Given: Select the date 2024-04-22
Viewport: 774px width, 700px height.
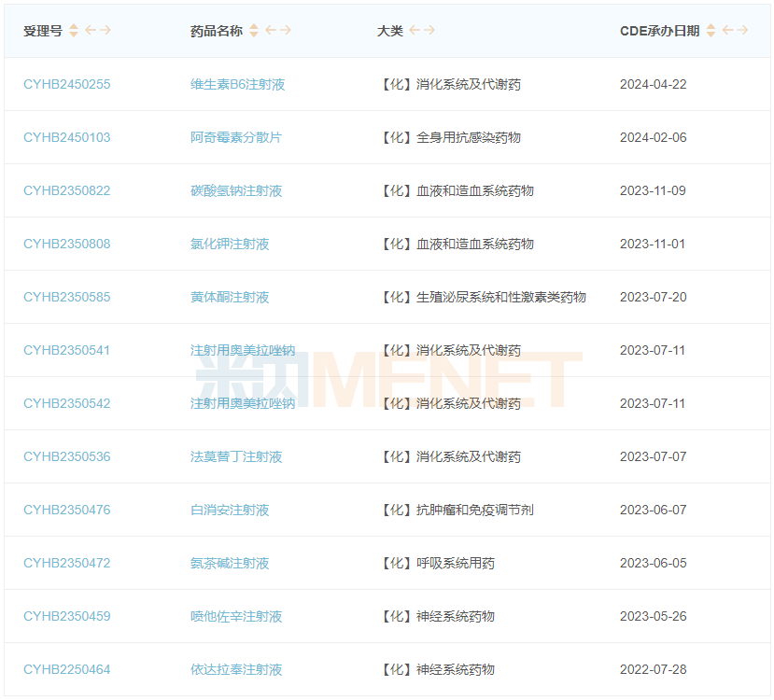Looking at the screenshot, I should [653, 84].
